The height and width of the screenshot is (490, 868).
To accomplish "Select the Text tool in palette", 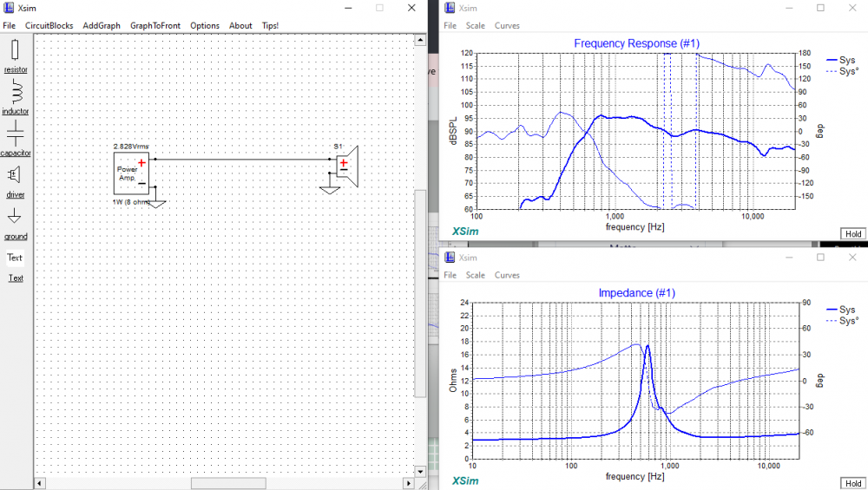I will pos(15,258).
